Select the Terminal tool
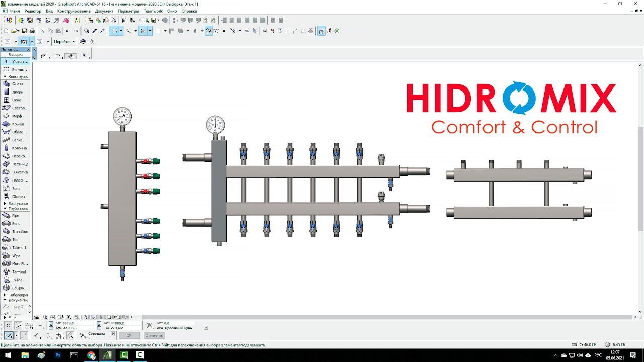 point(15,272)
